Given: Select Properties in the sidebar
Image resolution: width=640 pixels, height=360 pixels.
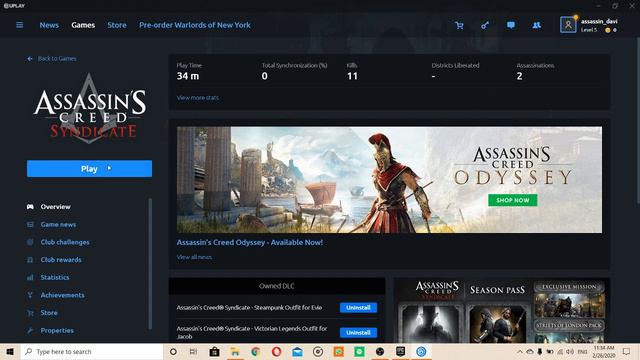Looking at the screenshot, I should click(57, 331).
